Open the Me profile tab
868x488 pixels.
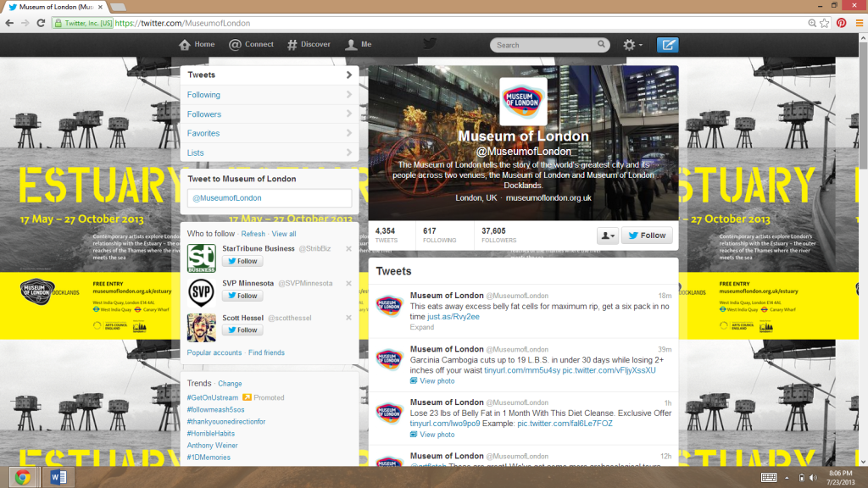(359, 44)
